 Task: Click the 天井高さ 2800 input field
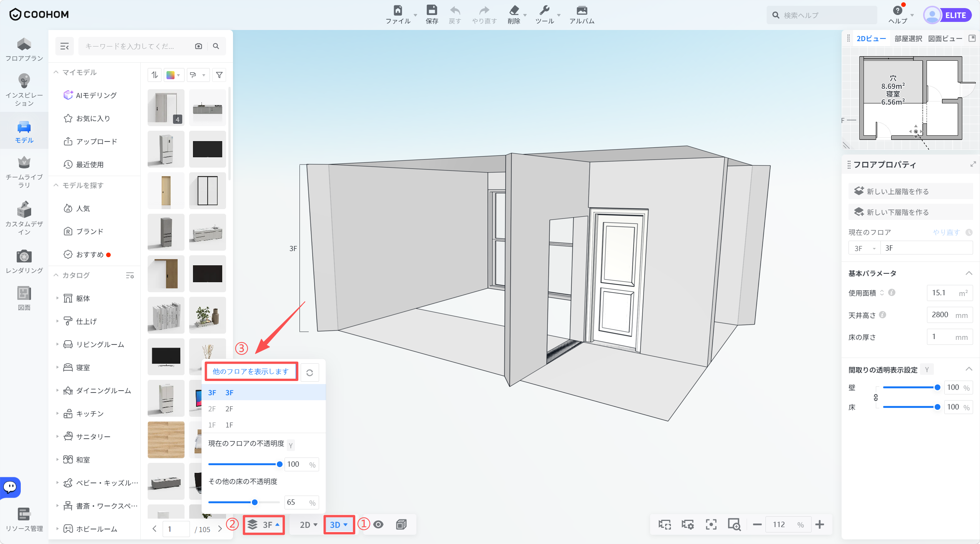click(x=950, y=315)
